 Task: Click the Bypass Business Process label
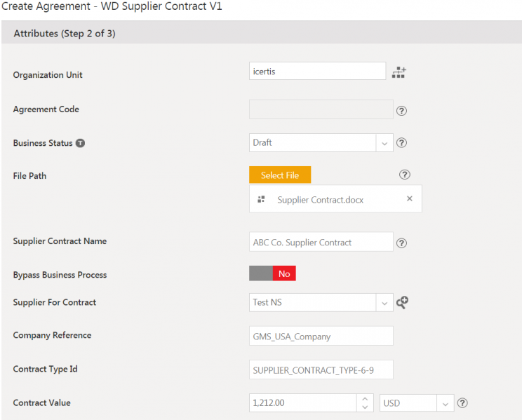coord(60,275)
